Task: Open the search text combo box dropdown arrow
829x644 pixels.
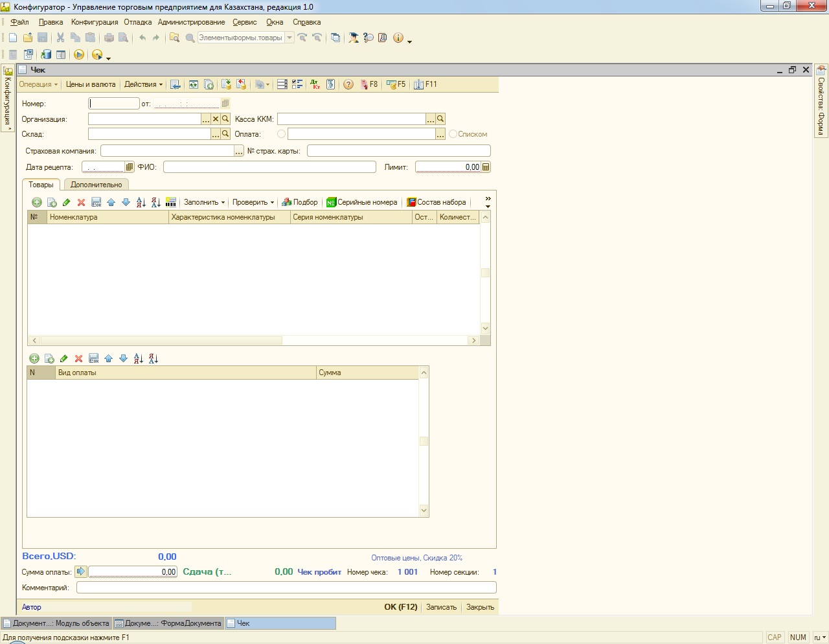Action: tap(290, 38)
